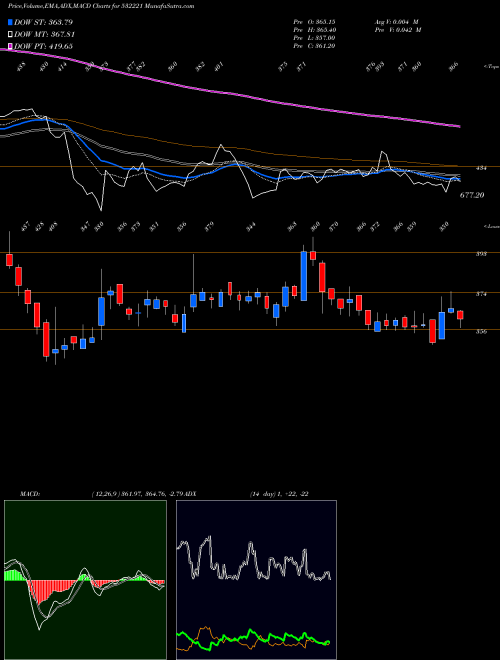
Task: Click the magenta DOW PT legend swatch
Action: tap(10, 46)
